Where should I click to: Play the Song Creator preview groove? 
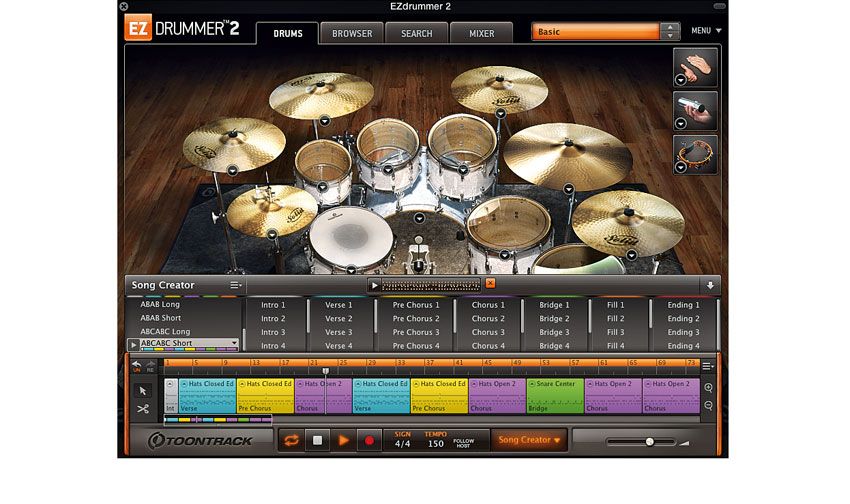click(374, 285)
